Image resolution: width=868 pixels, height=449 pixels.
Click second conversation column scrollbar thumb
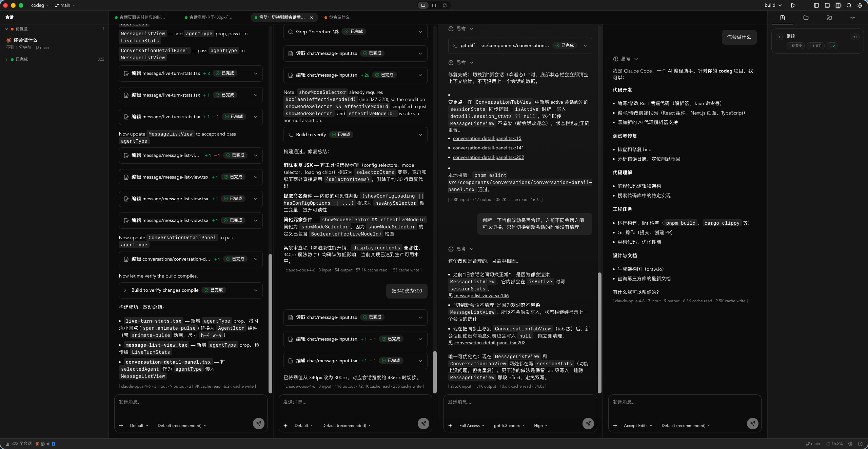[435, 372]
